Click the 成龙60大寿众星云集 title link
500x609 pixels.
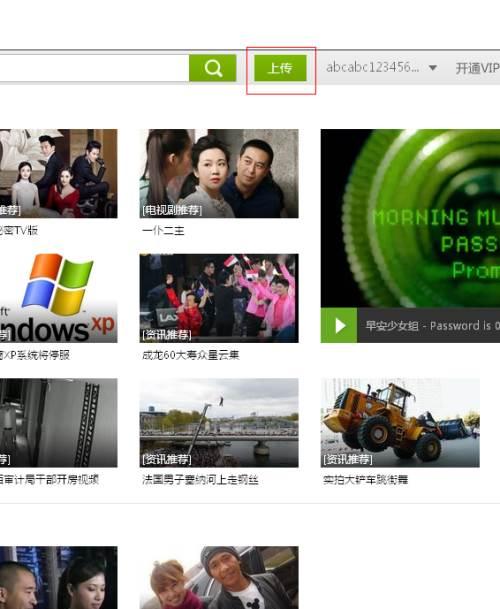point(190,355)
